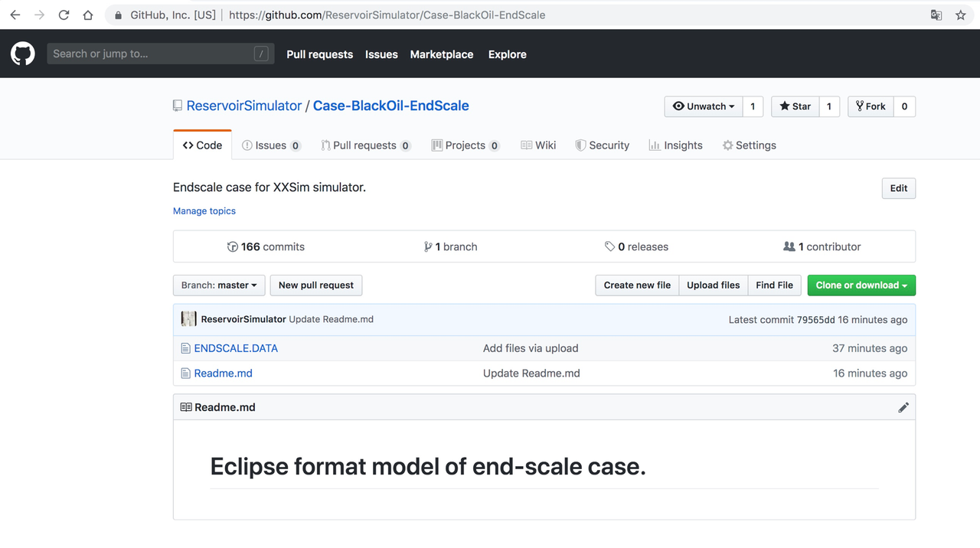
Task: Fork the repository
Action: coord(871,106)
